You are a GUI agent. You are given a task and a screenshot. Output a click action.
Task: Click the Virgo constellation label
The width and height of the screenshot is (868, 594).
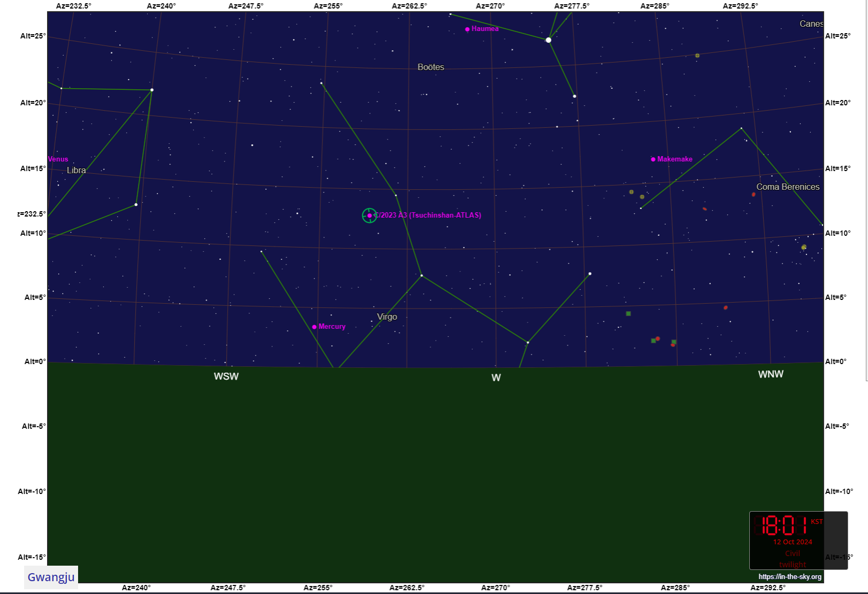click(387, 317)
